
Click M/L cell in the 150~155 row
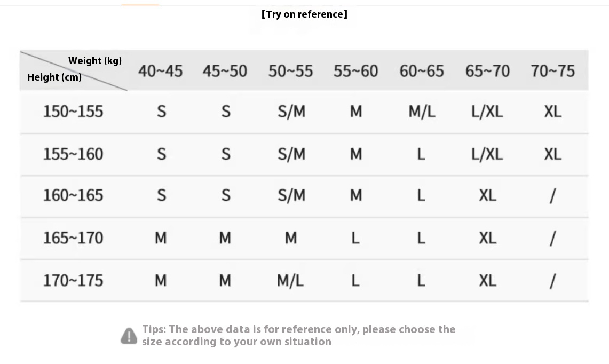422,112
